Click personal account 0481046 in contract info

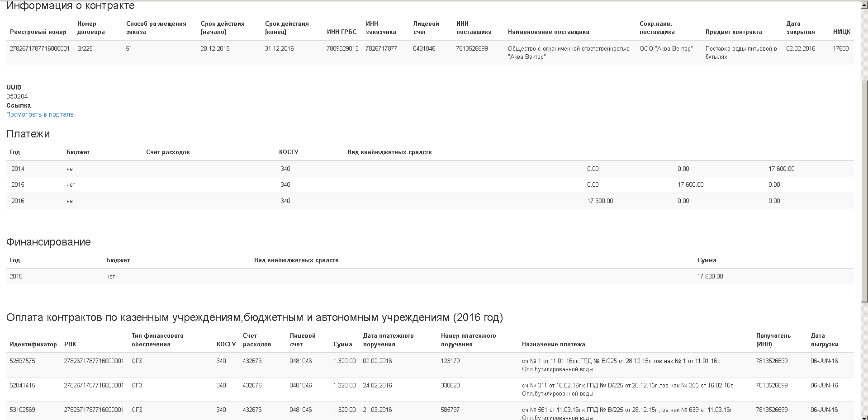point(424,48)
